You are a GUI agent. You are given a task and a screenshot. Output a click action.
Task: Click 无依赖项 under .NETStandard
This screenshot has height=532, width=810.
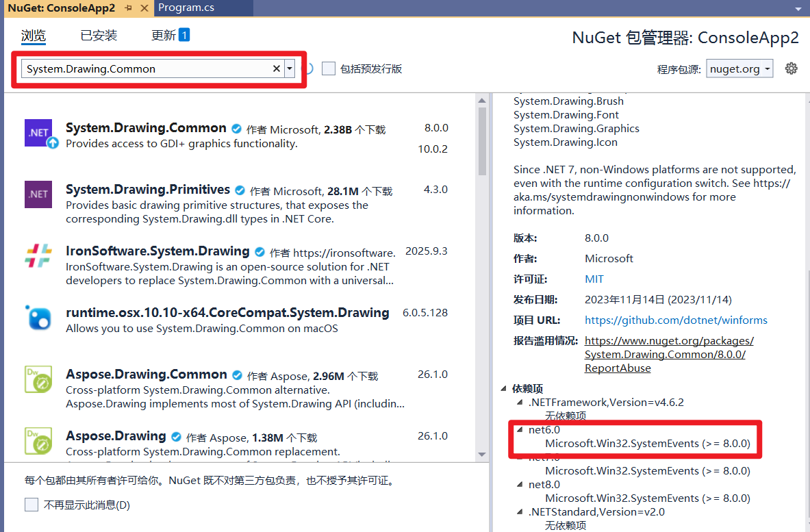(x=566, y=525)
